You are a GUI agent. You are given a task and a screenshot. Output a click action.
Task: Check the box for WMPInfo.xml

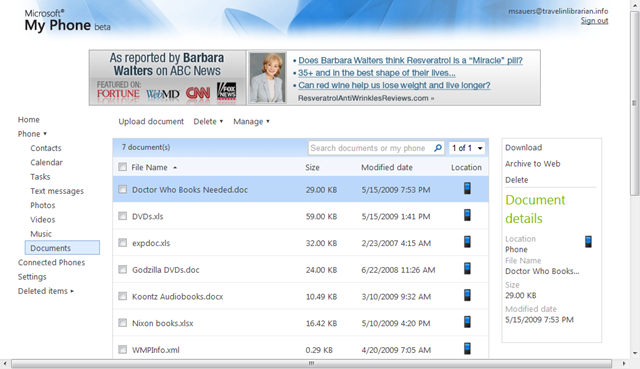point(122,349)
